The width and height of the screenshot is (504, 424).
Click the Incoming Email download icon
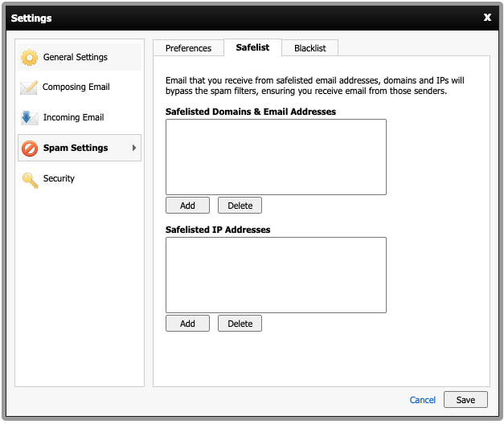[29, 117]
